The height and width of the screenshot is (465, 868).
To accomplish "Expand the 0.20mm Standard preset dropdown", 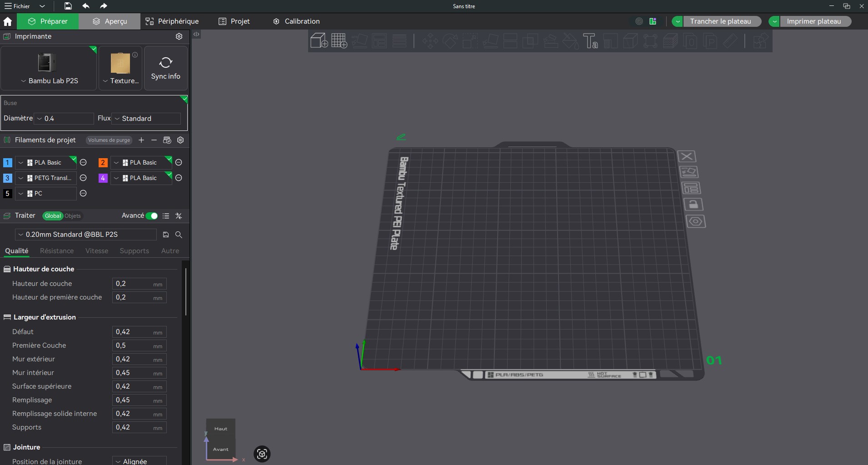I will (x=86, y=235).
